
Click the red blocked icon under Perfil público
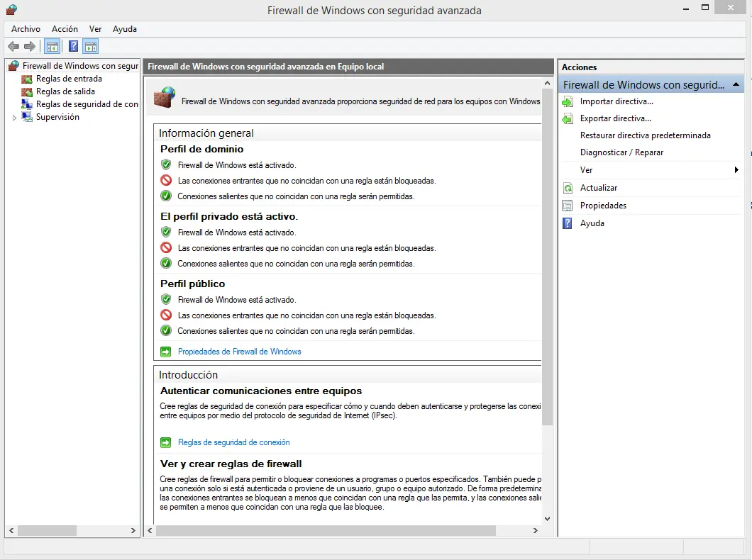166,315
